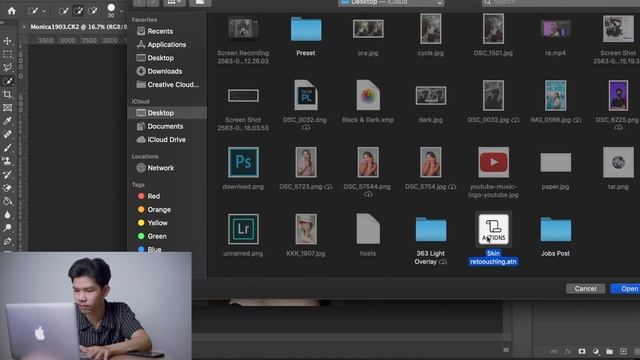The image size is (640, 360).
Task: Open Documents in iCloud section
Action: (x=165, y=127)
